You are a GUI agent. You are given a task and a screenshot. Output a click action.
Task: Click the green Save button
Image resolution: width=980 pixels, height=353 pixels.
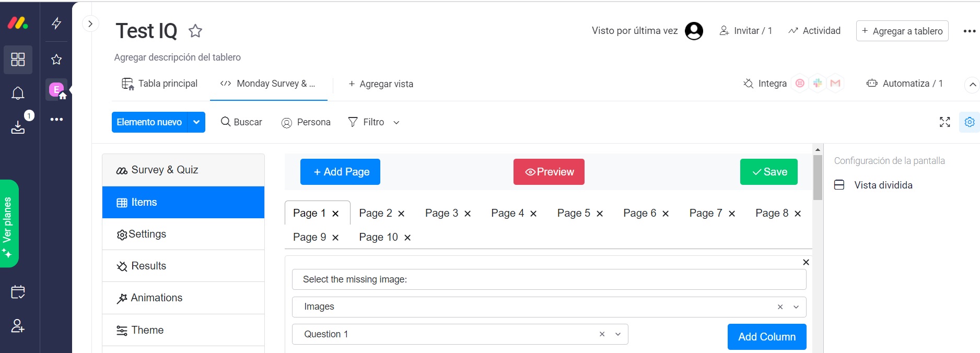[x=768, y=172]
